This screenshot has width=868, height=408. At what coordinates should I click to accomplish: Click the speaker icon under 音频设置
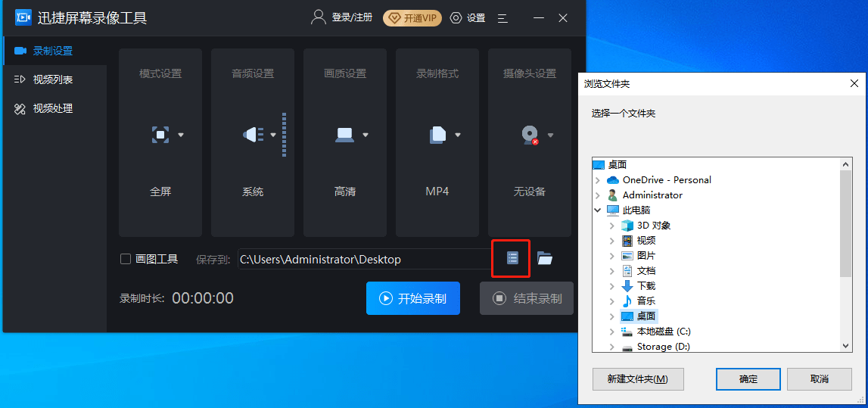253,135
